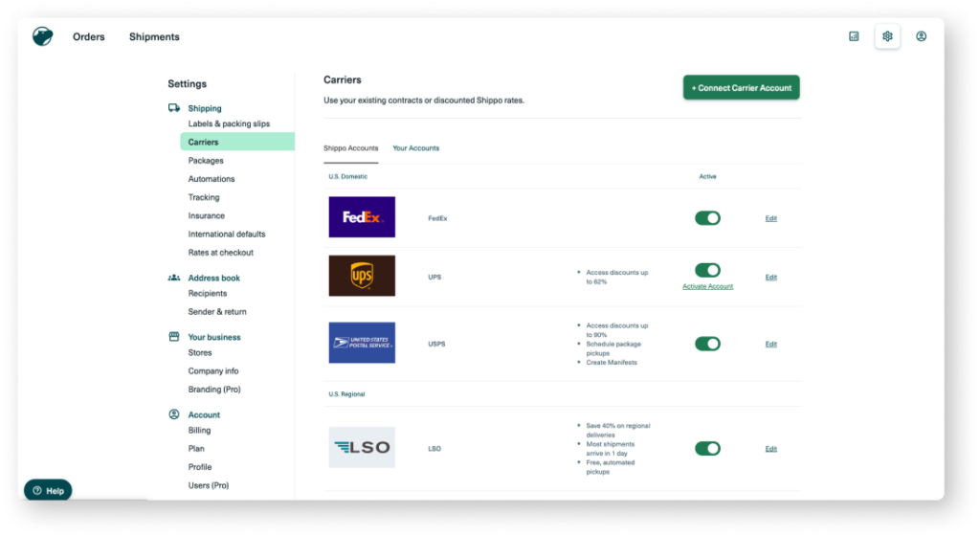Screen dimensions: 980x536
Task: Click the Shippo logo icon
Action: (x=42, y=36)
